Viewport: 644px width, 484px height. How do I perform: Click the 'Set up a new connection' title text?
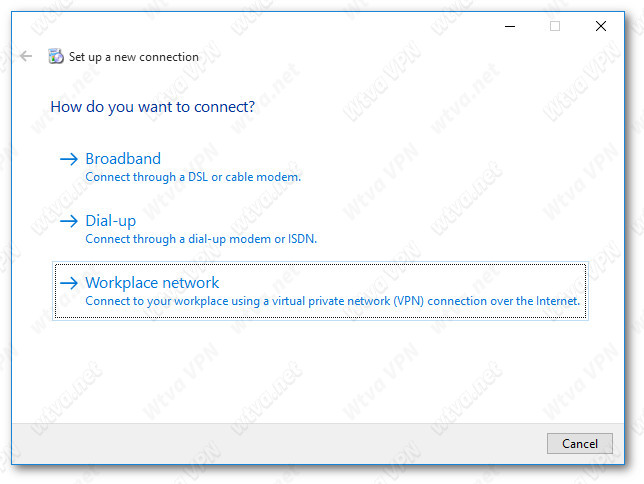[133, 57]
